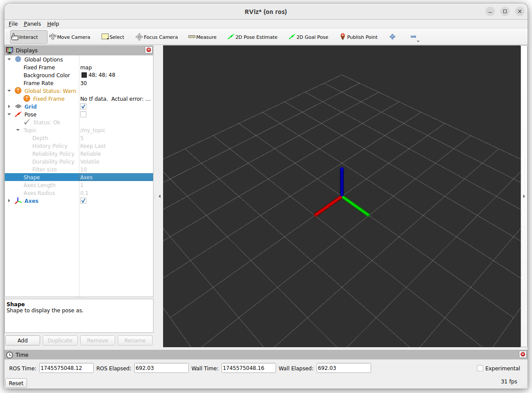This screenshot has width=532, height=393.
Task: Select the Interact tool
Action: pyautogui.click(x=28, y=37)
